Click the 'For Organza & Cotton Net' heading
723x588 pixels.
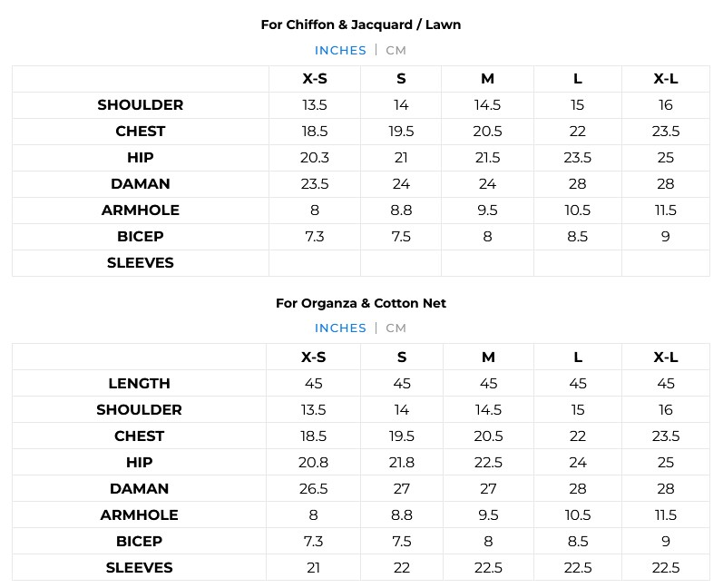tap(361, 303)
